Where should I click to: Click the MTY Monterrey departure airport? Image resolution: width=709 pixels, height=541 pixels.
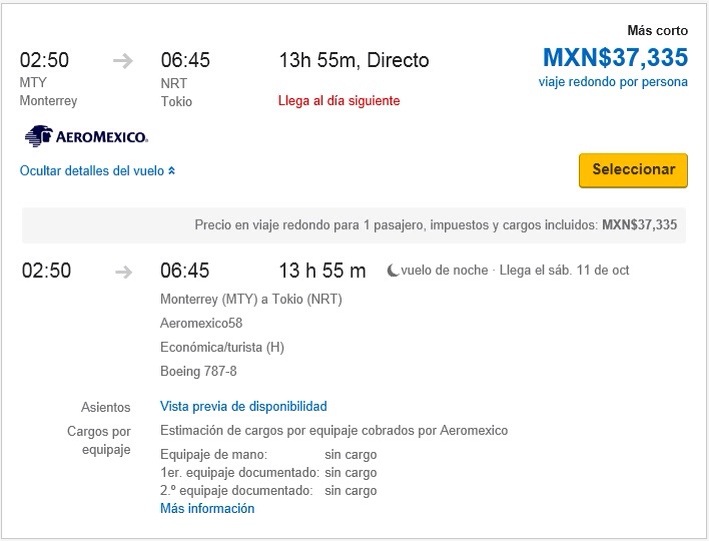48,91
